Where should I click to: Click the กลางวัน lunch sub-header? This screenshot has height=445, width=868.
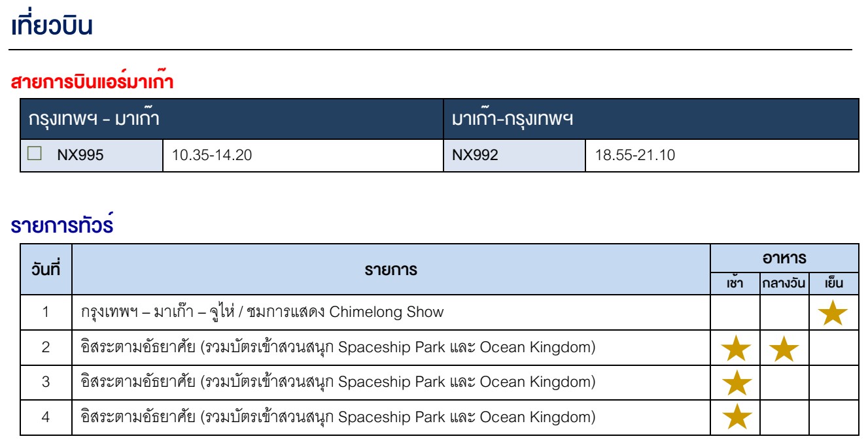(784, 284)
